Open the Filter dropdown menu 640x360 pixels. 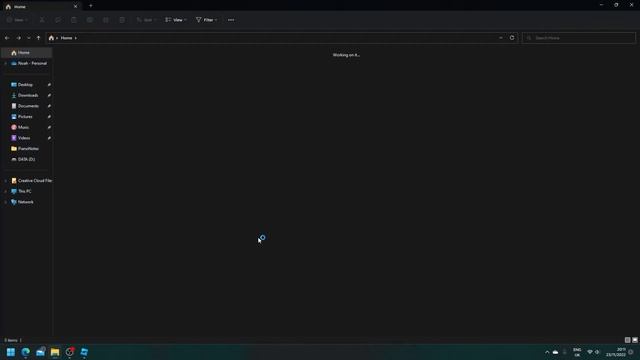click(207, 20)
